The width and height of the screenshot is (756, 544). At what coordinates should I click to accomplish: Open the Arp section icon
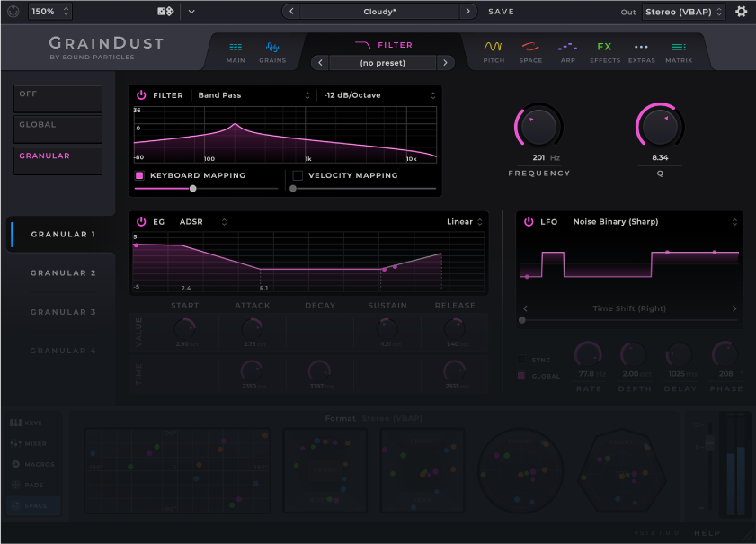[x=566, y=51]
